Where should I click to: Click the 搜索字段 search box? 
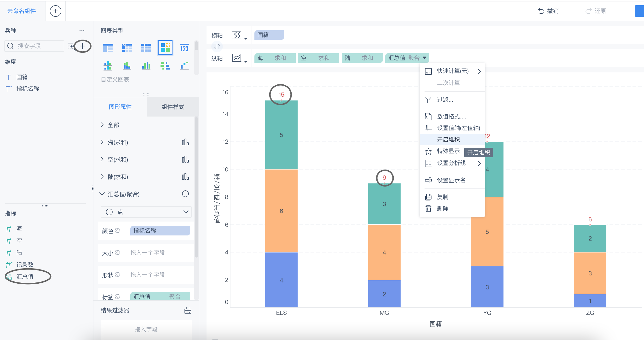click(34, 46)
